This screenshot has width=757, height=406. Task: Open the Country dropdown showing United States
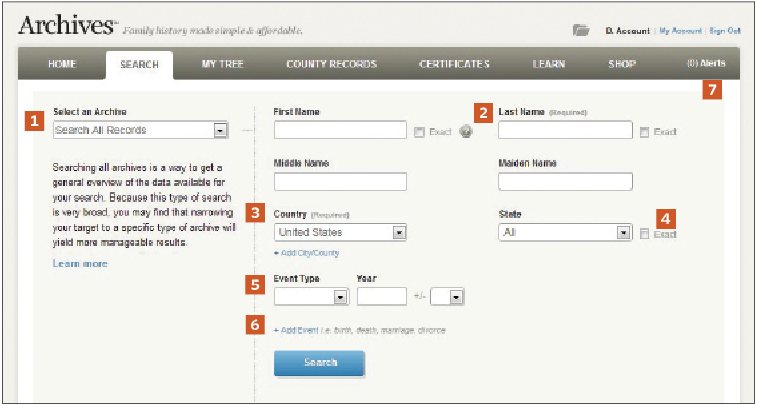coord(340,232)
